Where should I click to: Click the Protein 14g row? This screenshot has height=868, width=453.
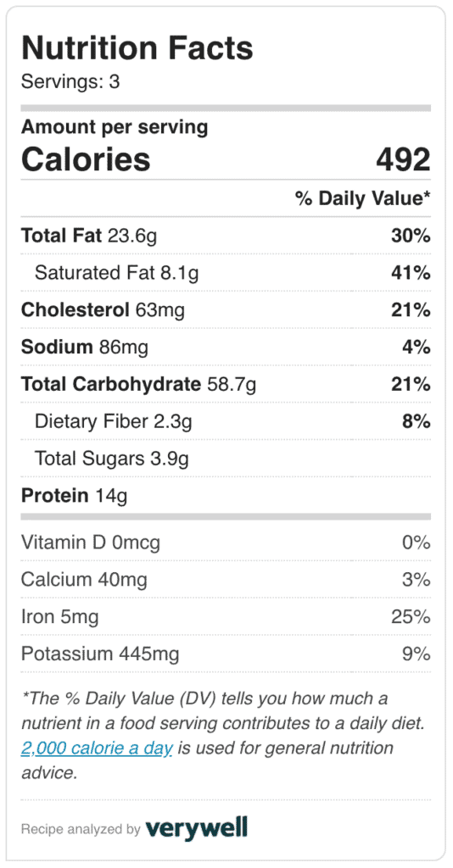tap(226, 495)
